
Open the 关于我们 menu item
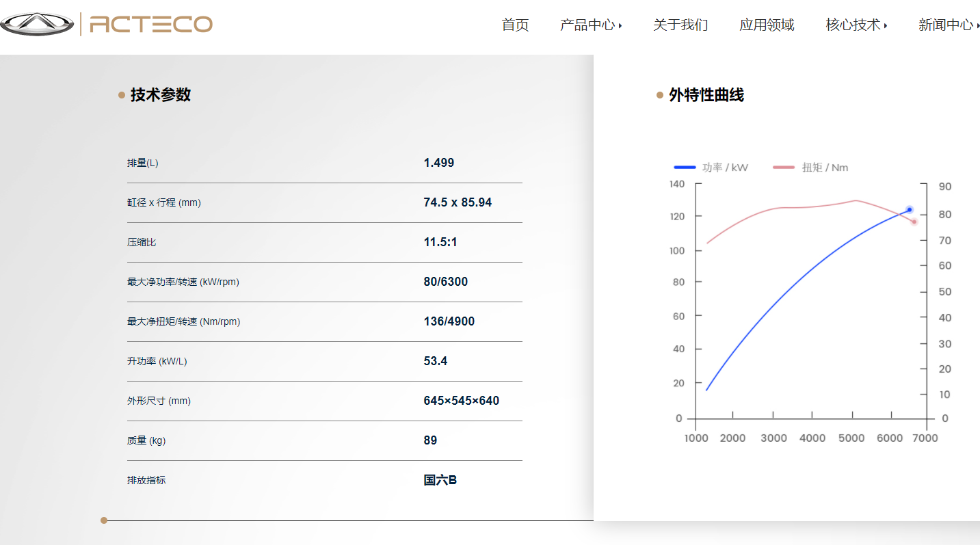click(680, 25)
